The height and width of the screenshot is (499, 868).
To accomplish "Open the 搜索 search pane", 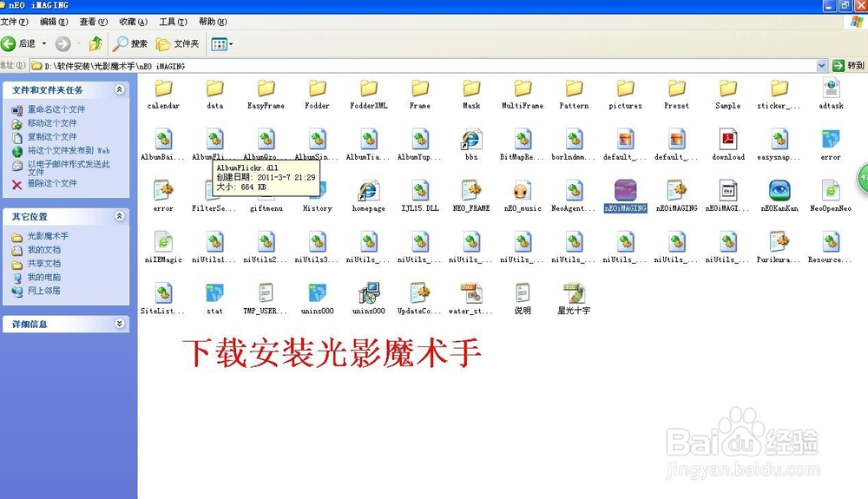I will [x=130, y=43].
